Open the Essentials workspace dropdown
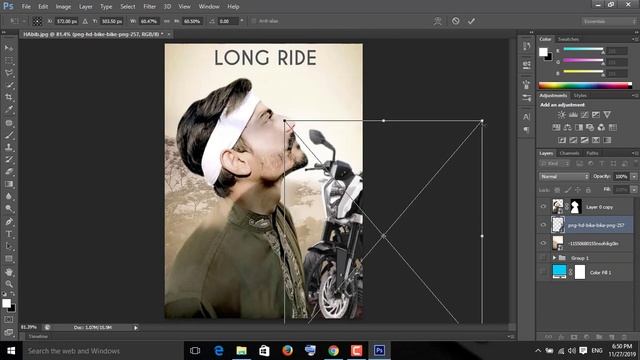 (609, 21)
